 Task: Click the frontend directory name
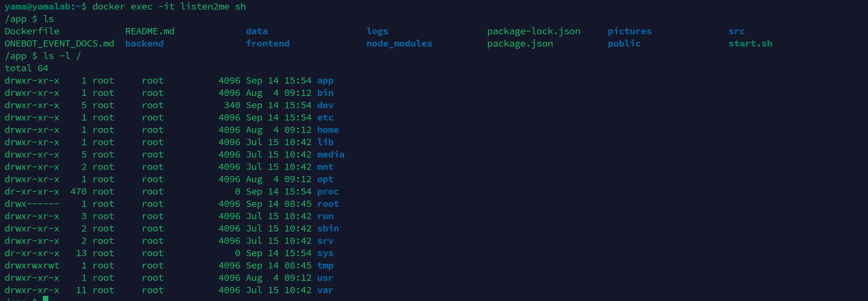[268, 43]
